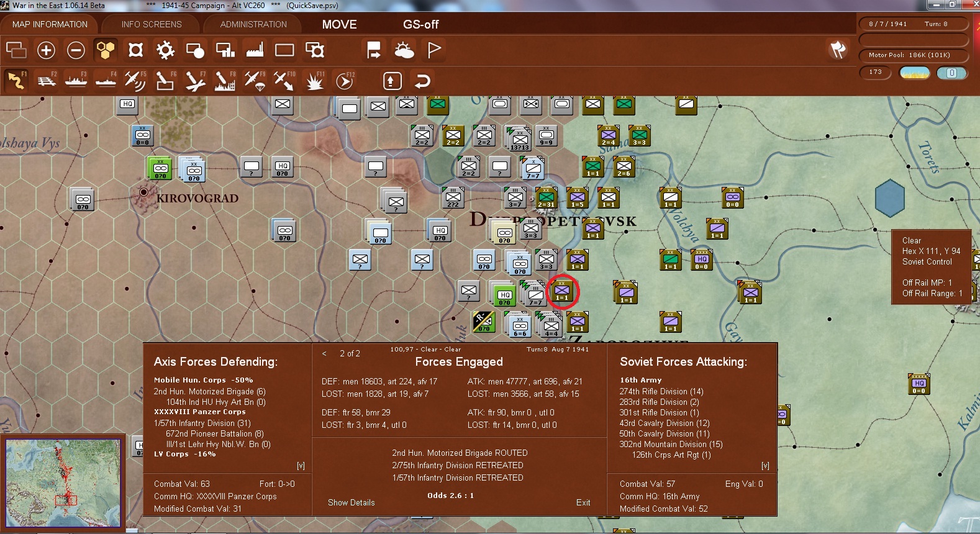Click 672nd Pioneer Battalion (8) entry

[214, 433]
